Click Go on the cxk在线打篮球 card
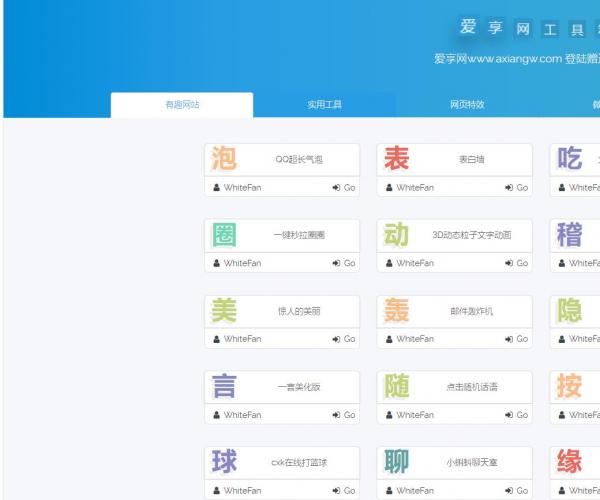Screen dimensions: 600x500 tap(344, 490)
